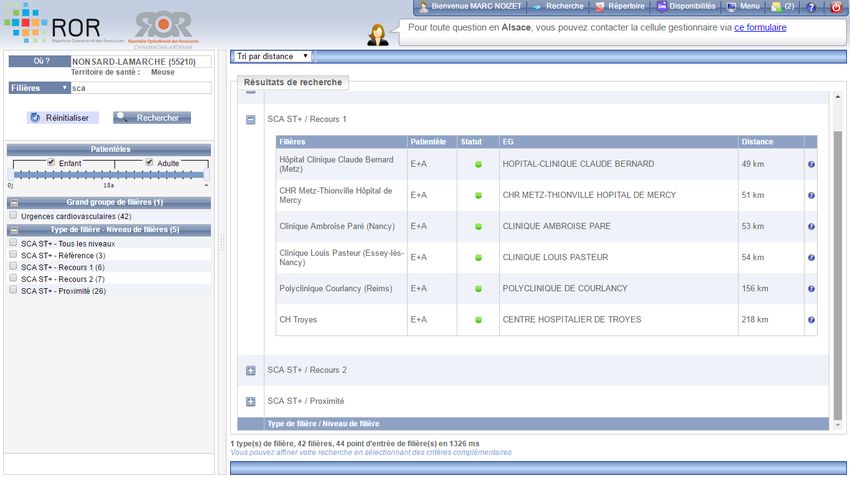Click info icon for Polyclinique Courlancy row
This screenshot has height=478, width=850.
coord(811,289)
